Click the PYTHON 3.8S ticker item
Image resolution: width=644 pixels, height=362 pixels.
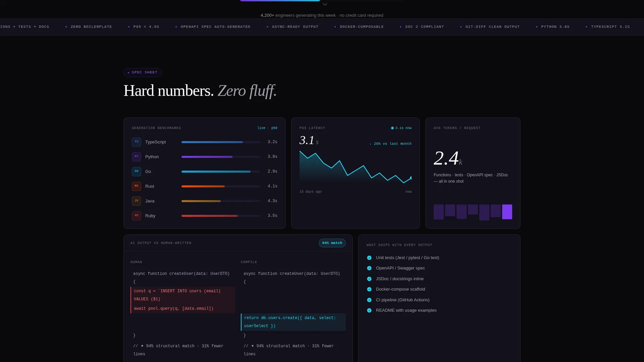pos(553,27)
